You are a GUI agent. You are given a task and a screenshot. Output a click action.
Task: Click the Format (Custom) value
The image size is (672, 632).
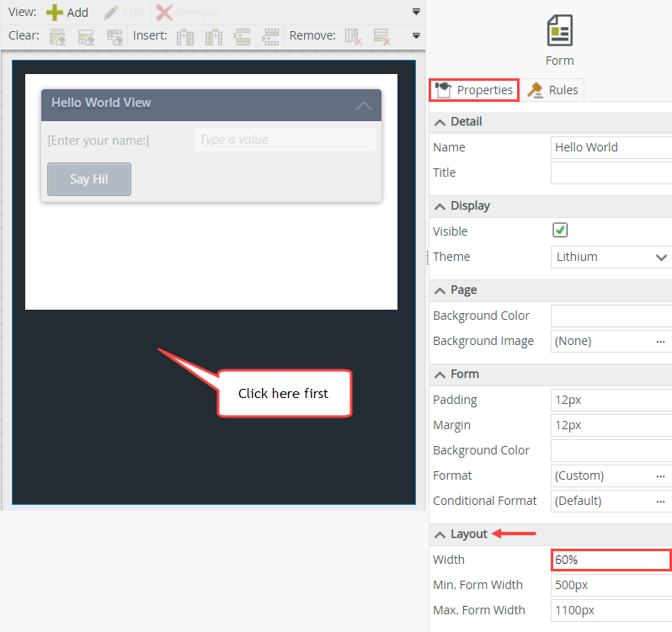click(x=579, y=475)
